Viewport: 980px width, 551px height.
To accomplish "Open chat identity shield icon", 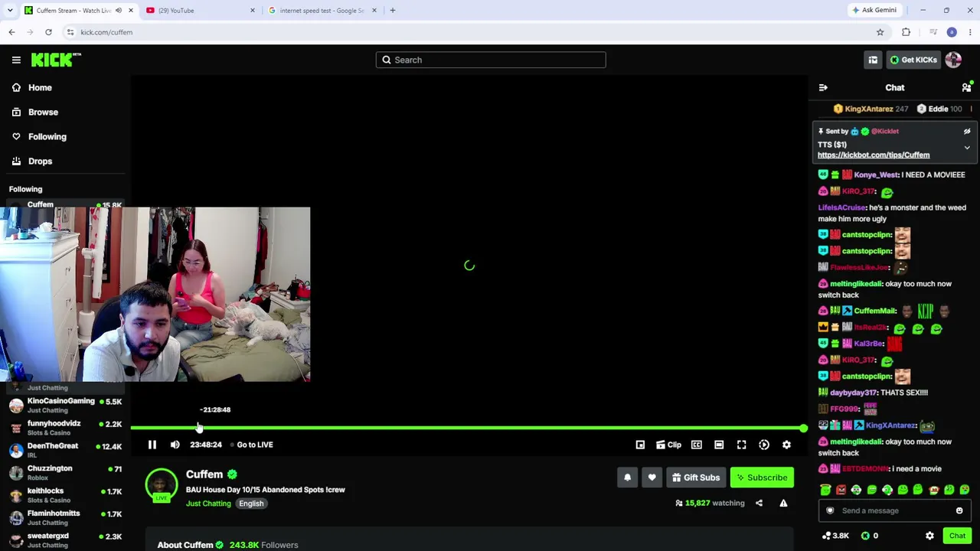I will [x=830, y=511].
